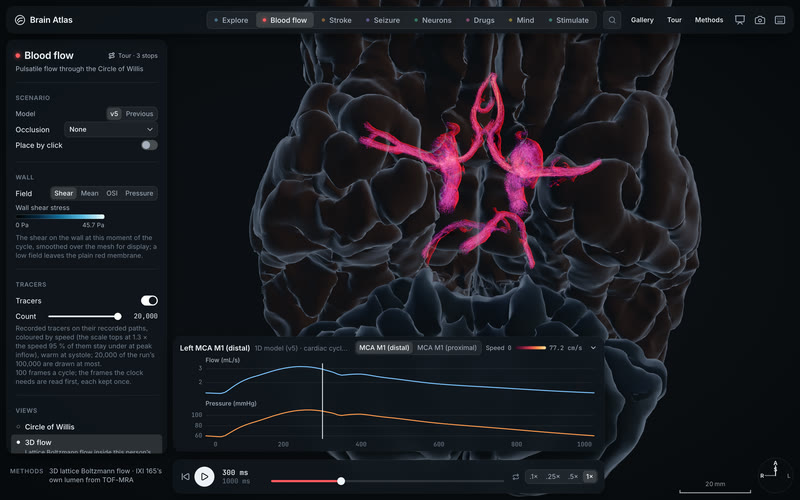This screenshot has height=500, width=800.
Task: Switch to the Stroke tab
Action: pos(336,20)
